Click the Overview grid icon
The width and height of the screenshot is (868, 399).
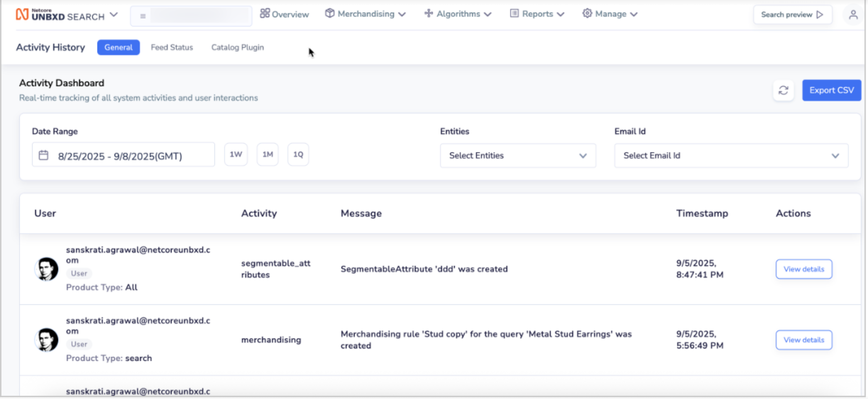[265, 13]
